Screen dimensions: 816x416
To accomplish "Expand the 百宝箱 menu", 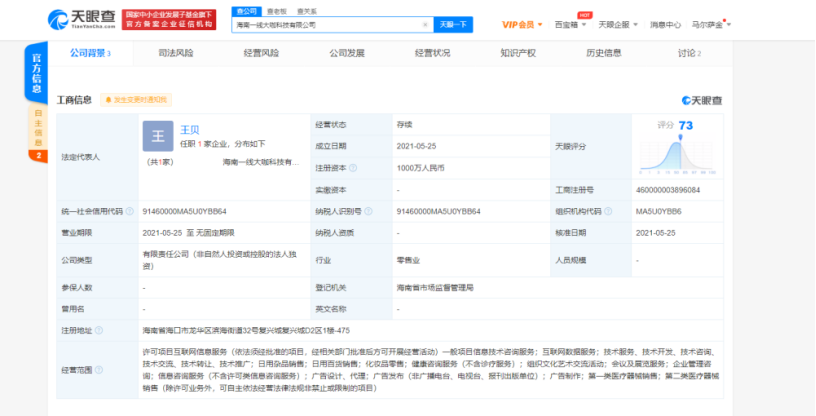I will tap(570, 24).
